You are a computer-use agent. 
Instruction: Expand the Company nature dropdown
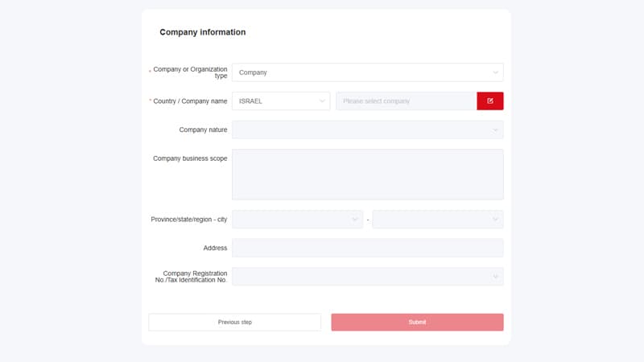click(x=362, y=130)
